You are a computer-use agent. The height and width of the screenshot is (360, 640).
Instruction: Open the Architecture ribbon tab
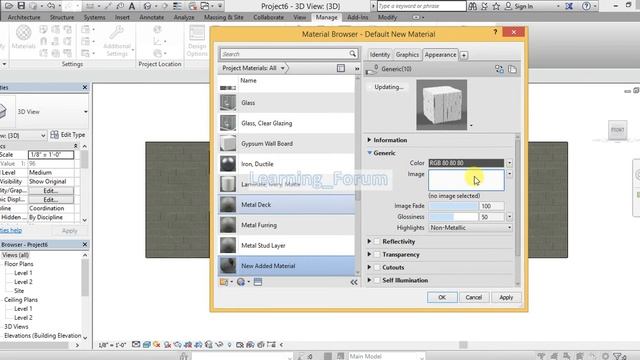point(24,18)
